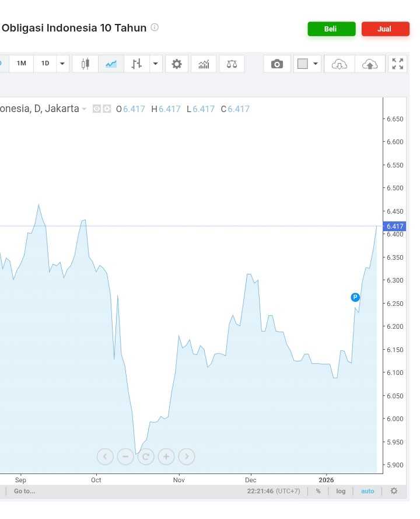Click the gray layout square swatch
Viewport: 420px width, 519px height.
[x=303, y=64]
